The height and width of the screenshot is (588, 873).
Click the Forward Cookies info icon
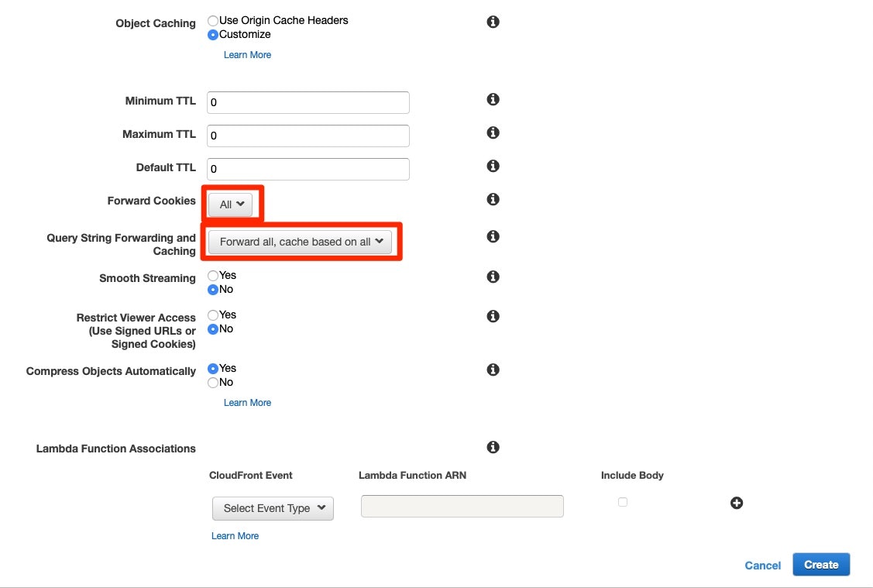[x=493, y=199]
